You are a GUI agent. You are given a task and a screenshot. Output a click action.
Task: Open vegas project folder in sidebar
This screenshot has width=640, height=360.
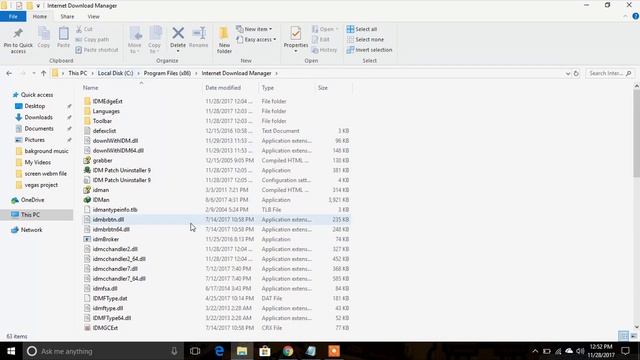tap(41, 185)
